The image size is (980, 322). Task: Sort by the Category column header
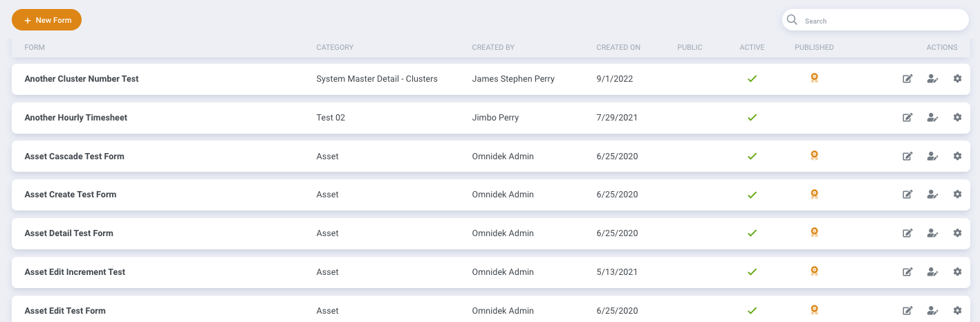pos(335,48)
